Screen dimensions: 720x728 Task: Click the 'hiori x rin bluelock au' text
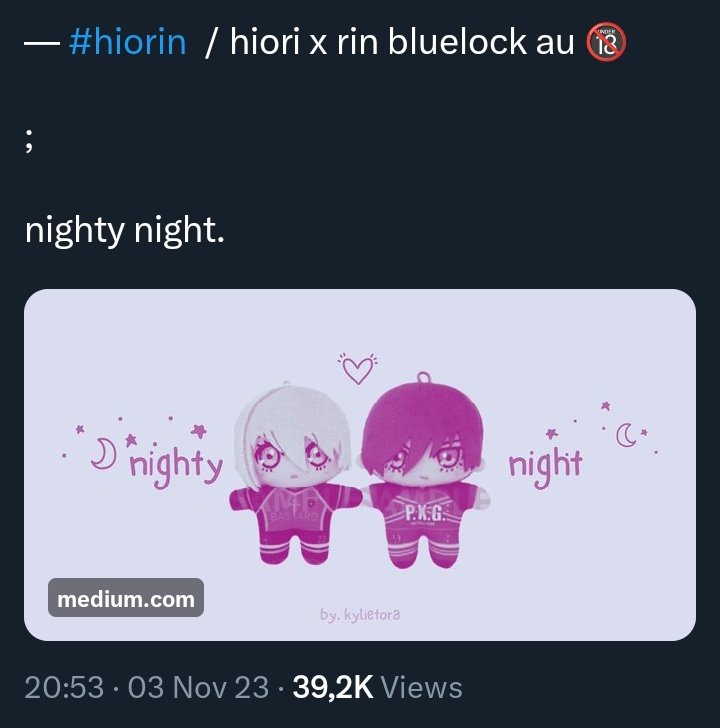[402, 42]
